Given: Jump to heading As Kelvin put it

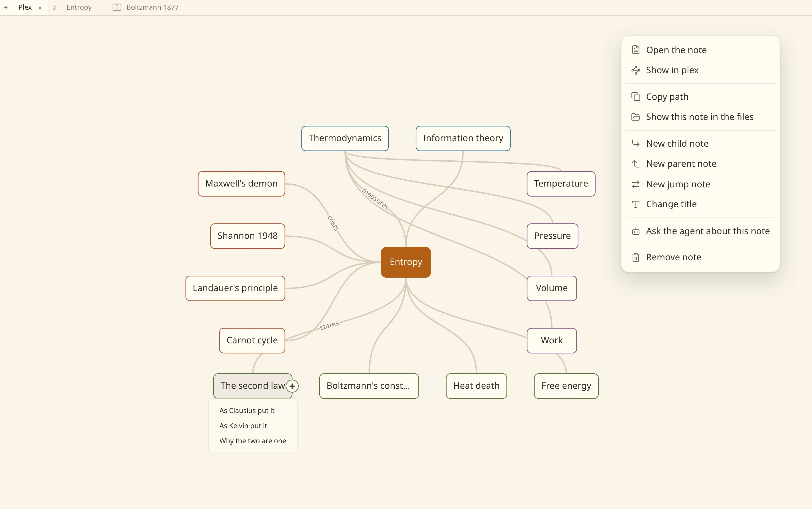Looking at the screenshot, I should [x=253, y=426].
